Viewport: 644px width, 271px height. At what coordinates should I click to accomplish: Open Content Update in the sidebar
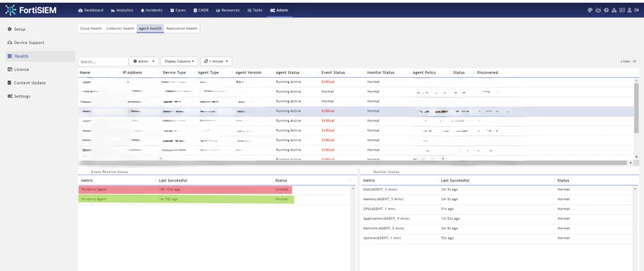[26, 83]
